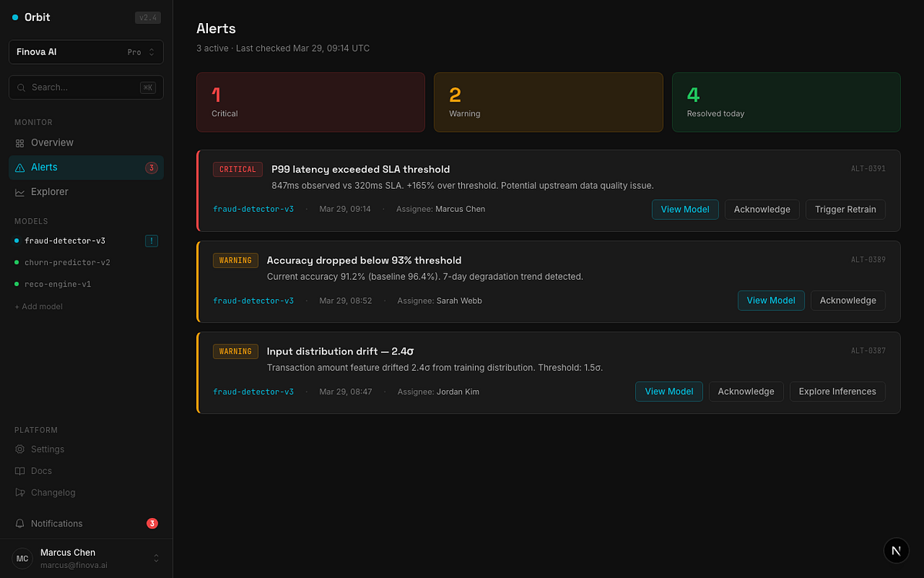This screenshot has width=924, height=578.
Task: Expand the Marcus Chen account menu
Action: pyautogui.click(x=85, y=557)
